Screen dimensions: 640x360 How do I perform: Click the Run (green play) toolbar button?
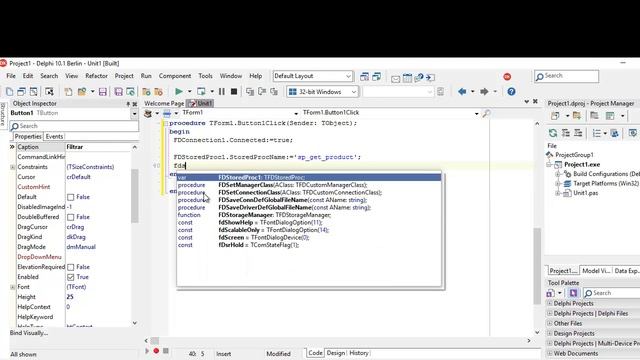pos(179,91)
